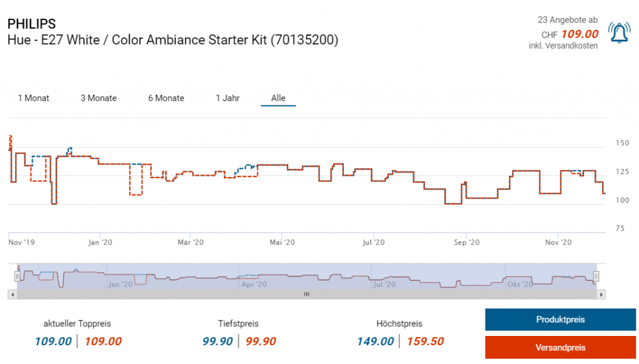Show the 6 Monate price history
The image size is (639, 364).
click(x=166, y=98)
